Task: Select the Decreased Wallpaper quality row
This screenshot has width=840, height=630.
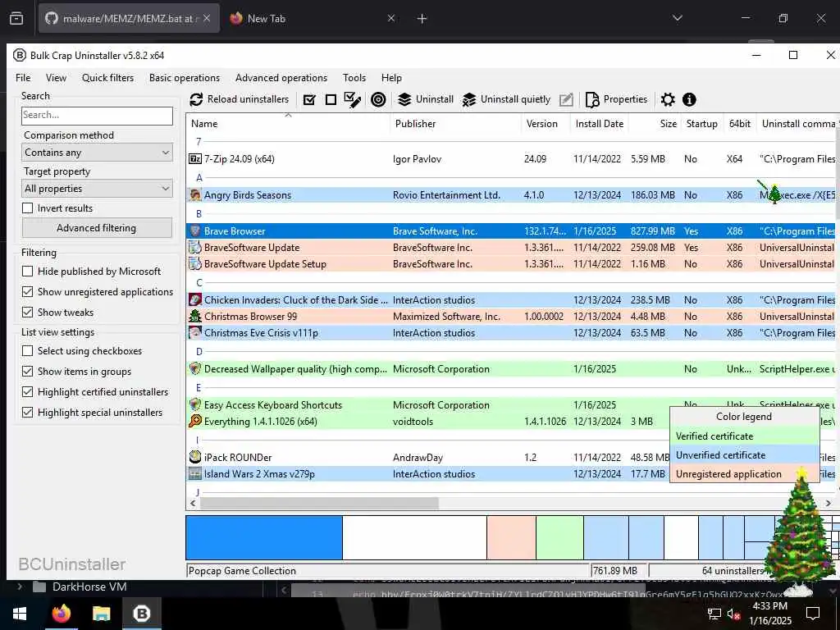Action: (512, 369)
